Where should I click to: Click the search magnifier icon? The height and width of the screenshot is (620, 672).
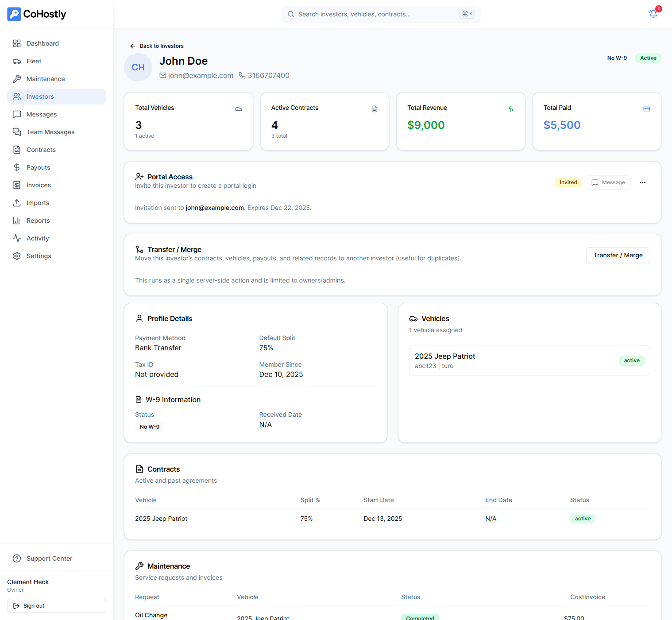(291, 14)
